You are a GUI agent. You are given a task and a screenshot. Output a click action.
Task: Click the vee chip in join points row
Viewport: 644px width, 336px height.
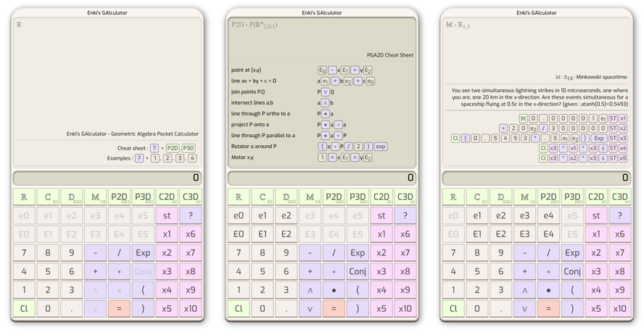pyautogui.click(x=326, y=92)
